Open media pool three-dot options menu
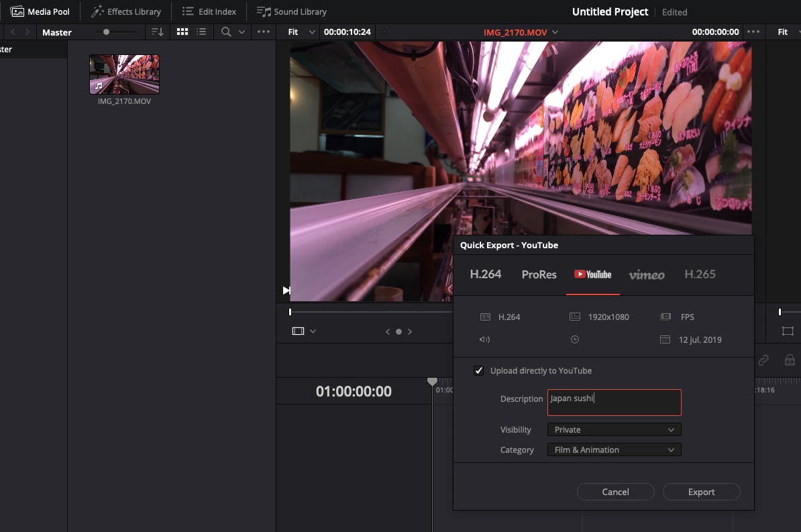Viewport: 801px width, 532px height. [x=264, y=32]
